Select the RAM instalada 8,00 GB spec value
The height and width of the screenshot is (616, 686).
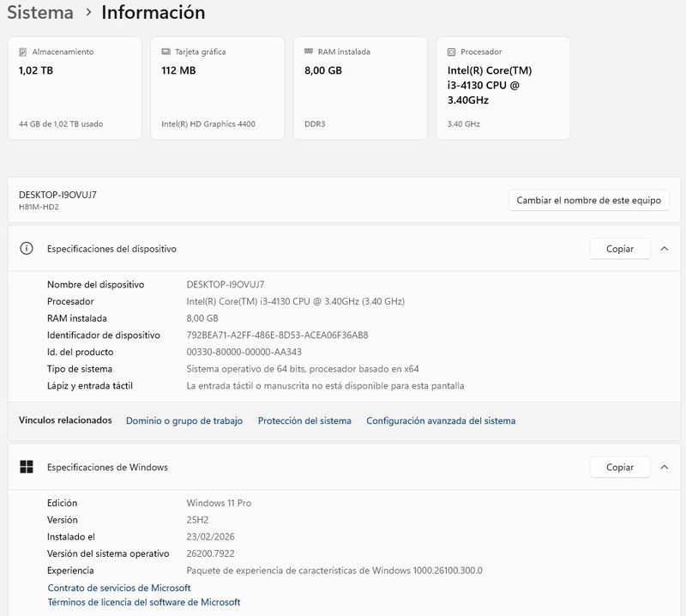coord(202,318)
